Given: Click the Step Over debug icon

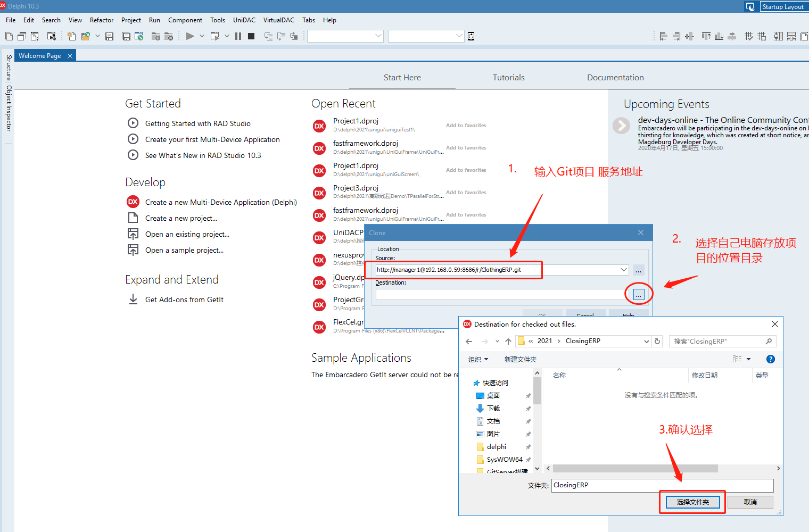Looking at the screenshot, I should [x=281, y=36].
